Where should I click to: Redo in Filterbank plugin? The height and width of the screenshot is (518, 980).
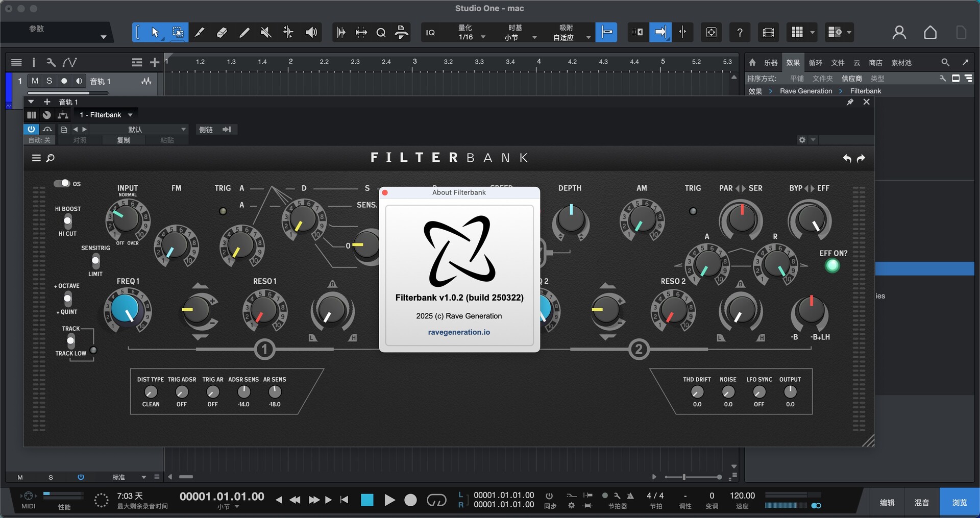(x=861, y=159)
